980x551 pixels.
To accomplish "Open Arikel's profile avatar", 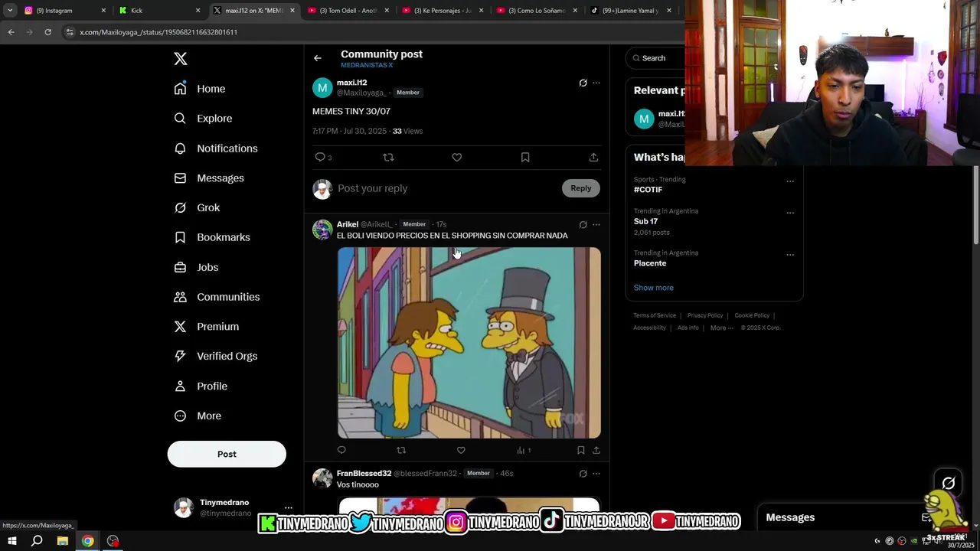I will pyautogui.click(x=322, y=230).
